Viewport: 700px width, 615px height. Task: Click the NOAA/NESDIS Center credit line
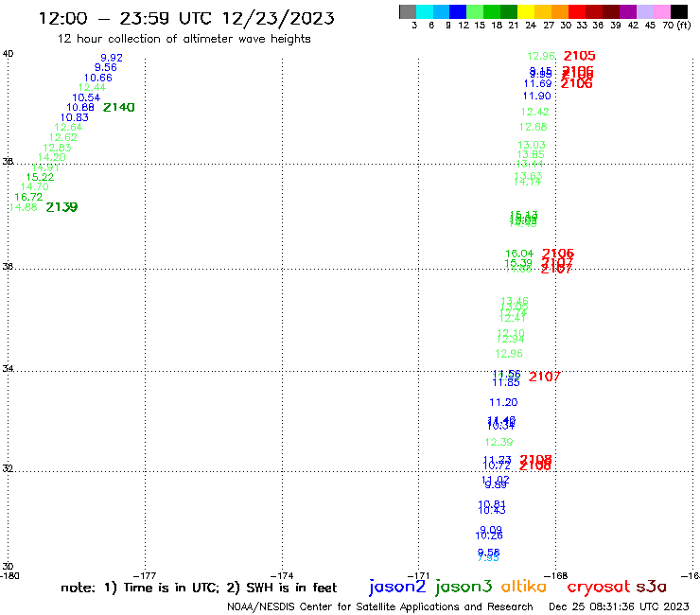[380, 606]
